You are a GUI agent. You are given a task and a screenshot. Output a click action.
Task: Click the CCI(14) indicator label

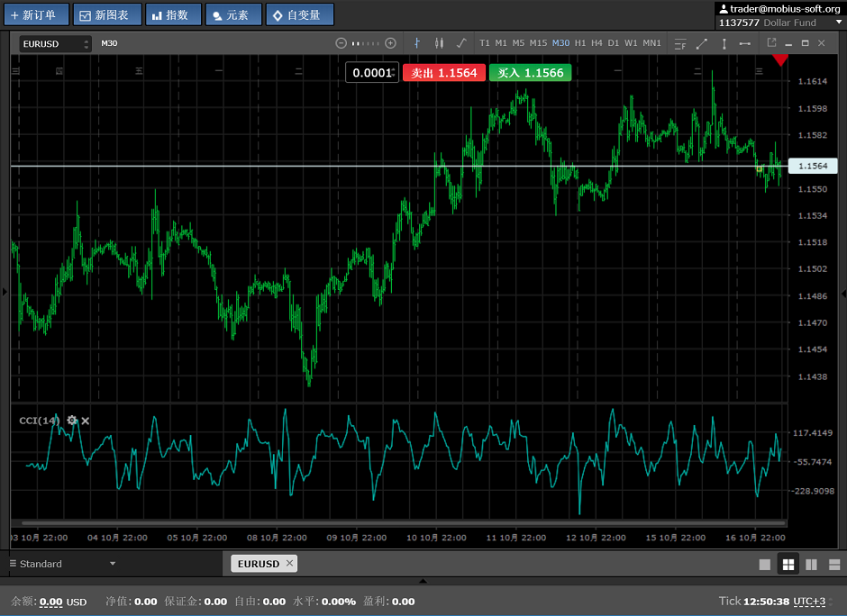pyautogui.click(x=39, y=420)
